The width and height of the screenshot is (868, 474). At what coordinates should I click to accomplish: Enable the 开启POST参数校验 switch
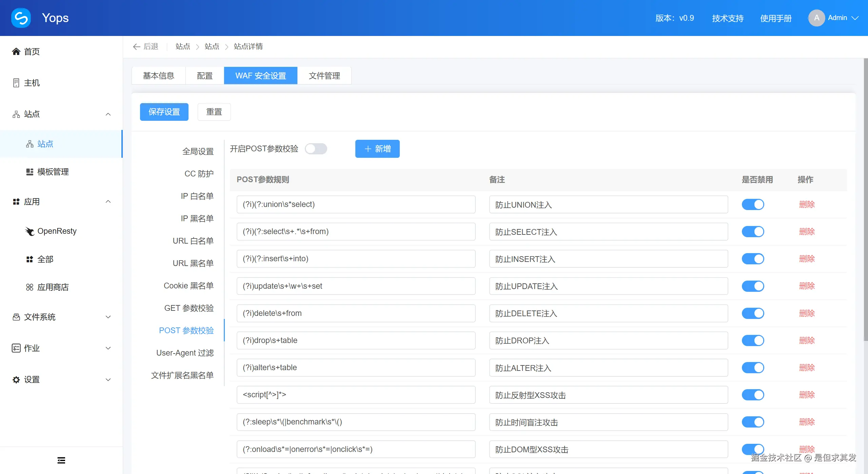coord(316,149)
